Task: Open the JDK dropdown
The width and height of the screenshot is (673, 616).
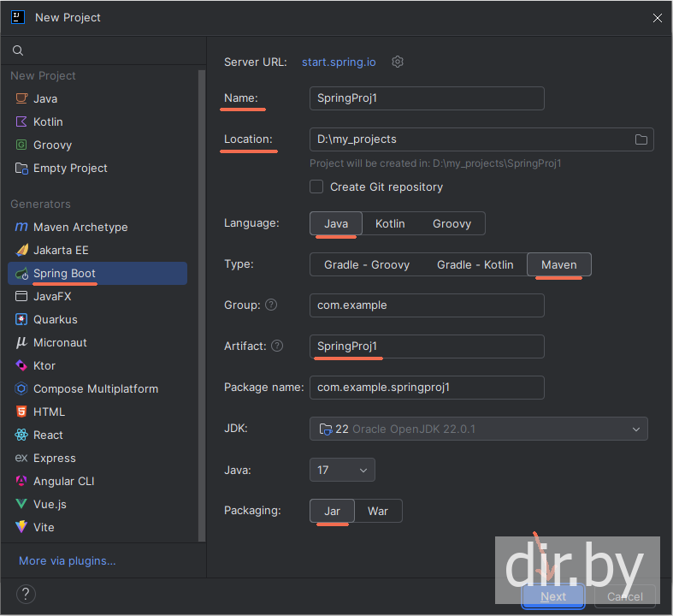Action: click(x=479, y=429)
